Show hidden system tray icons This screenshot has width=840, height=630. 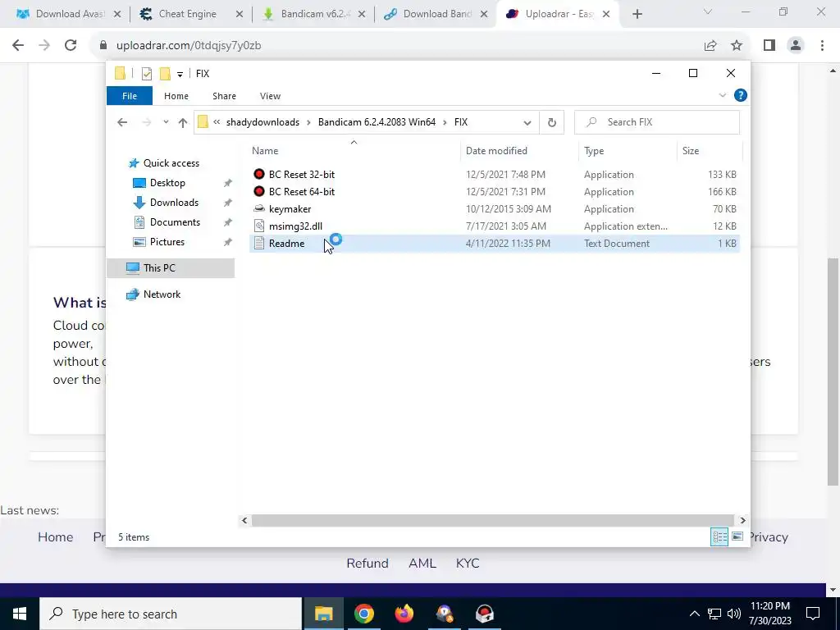[x=694, y=614]
